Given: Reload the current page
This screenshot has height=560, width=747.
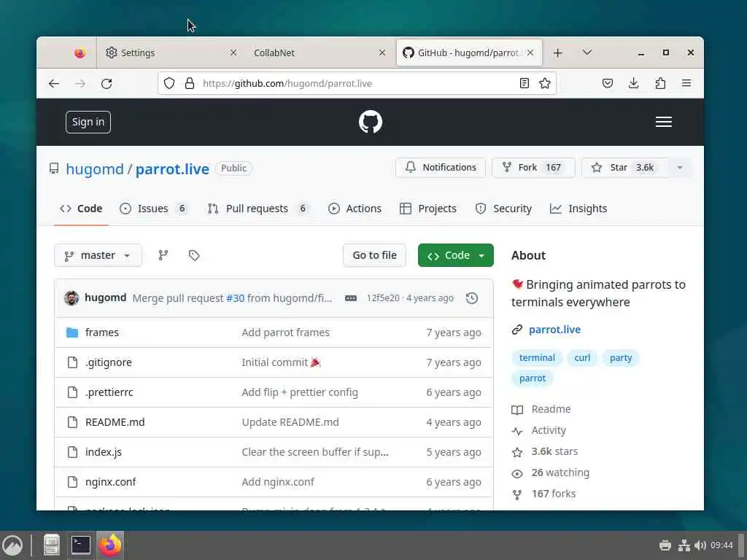Looking at the screenshot, I should [x=107, y=84].
